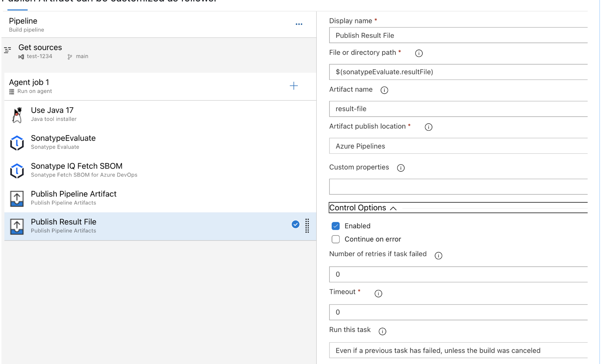Show info for Run this task
This screenshot has width=608, height=364.
pyautogui.click(x=383, y=331)
